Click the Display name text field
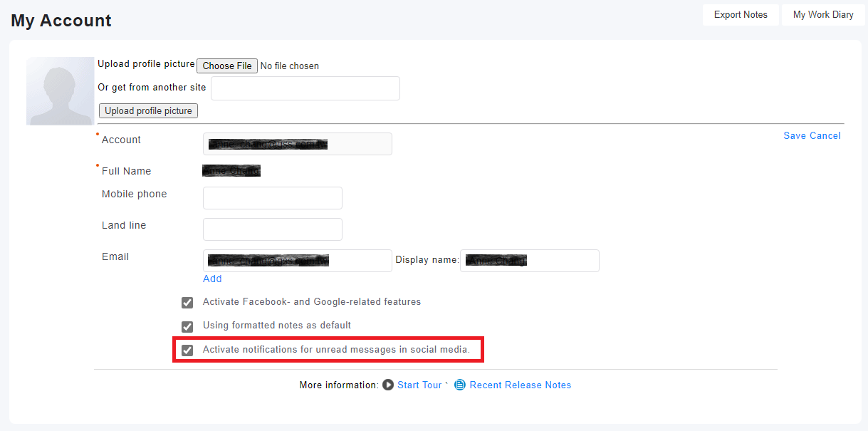Image resolution: width=868 pixels, height=431 pixels. (x=529, y=261)
